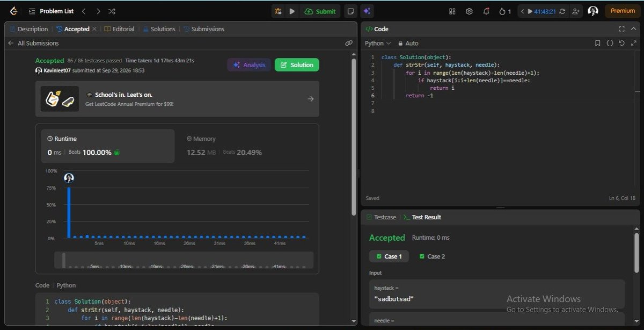Open the notes sticky icon
644x330 pixels.
tap(350, 11)
